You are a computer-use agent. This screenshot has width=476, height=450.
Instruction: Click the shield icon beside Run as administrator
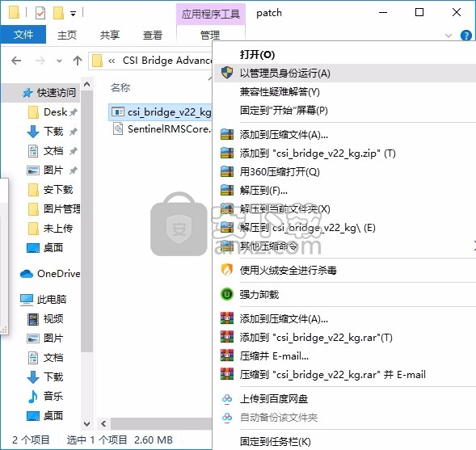click(227, 73)
